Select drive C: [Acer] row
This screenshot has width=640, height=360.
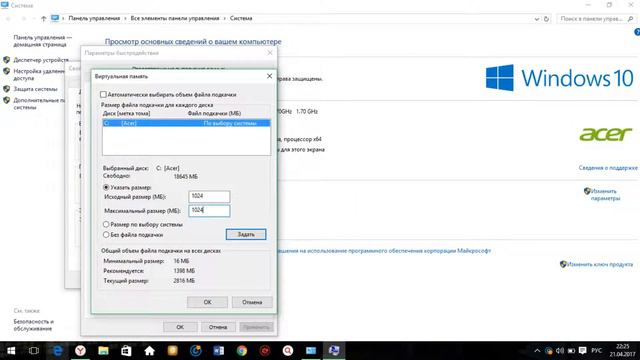[x=186, y=123]
